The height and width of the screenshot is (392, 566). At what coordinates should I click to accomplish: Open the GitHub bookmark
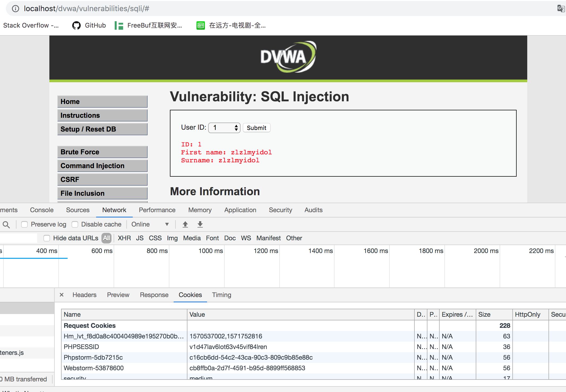coord(89,25)
